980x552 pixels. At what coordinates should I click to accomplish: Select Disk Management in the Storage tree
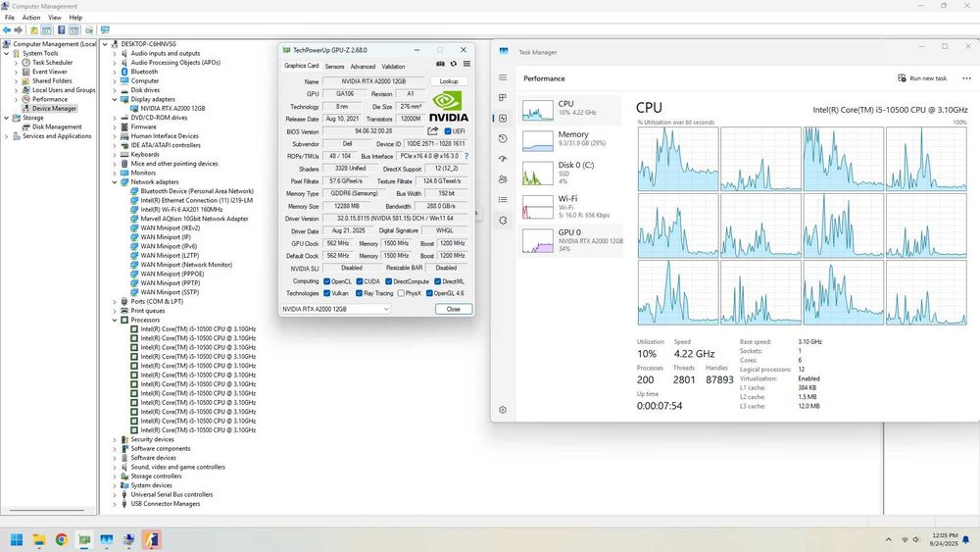(x=57, y=126)
